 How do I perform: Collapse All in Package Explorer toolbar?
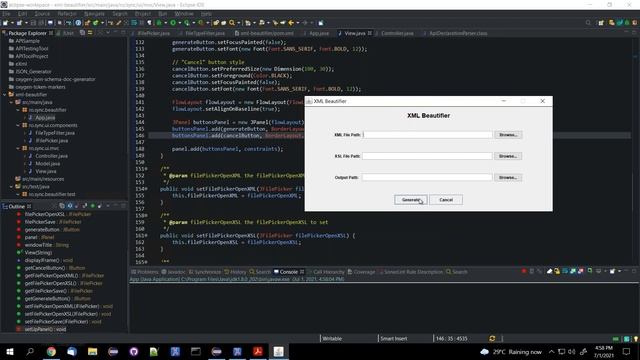(82, 33)
